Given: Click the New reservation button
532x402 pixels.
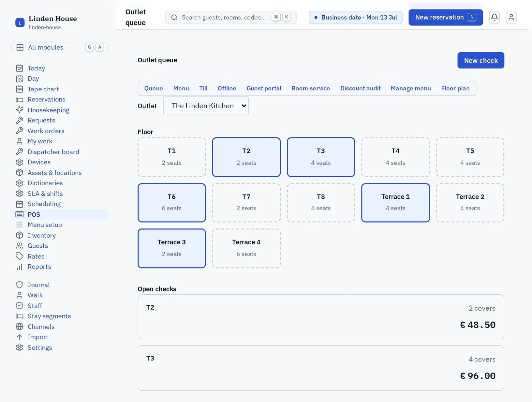Looking at the screenshot, I should pyautogui.click(x=445, y=17).
